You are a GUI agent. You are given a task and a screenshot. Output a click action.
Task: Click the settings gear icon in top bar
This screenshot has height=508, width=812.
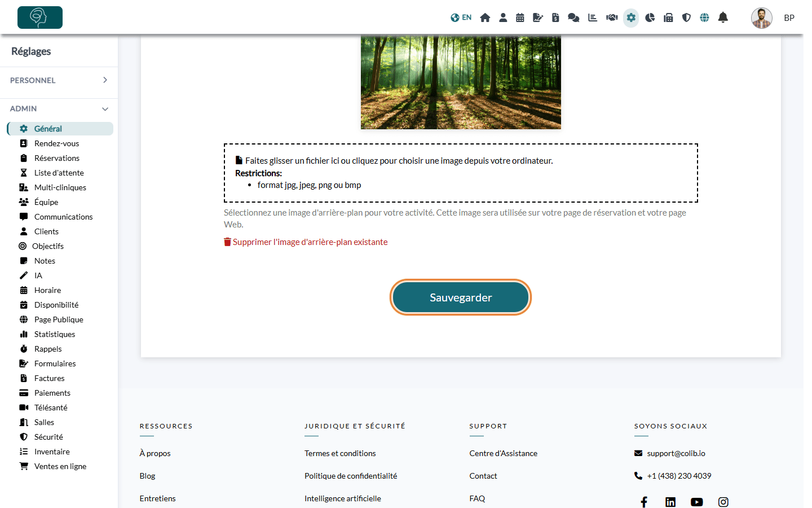[x=631, y=17]
